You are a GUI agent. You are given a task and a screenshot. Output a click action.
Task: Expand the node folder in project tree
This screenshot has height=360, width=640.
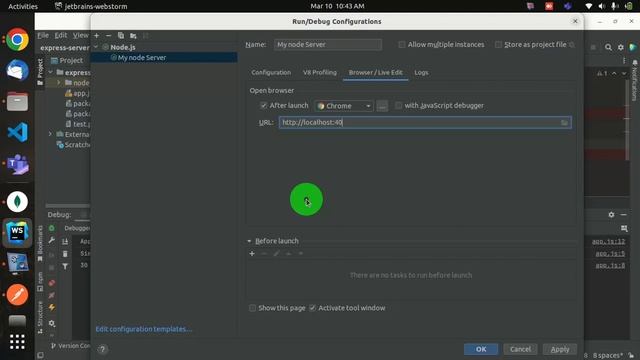coord(58,82)
